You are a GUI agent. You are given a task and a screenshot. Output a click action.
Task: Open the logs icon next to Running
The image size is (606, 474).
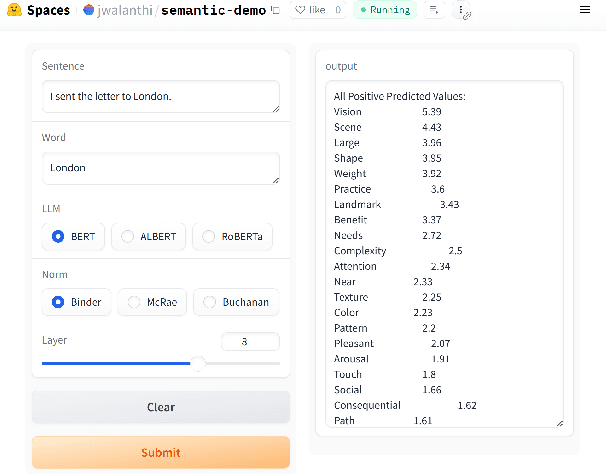434,10
